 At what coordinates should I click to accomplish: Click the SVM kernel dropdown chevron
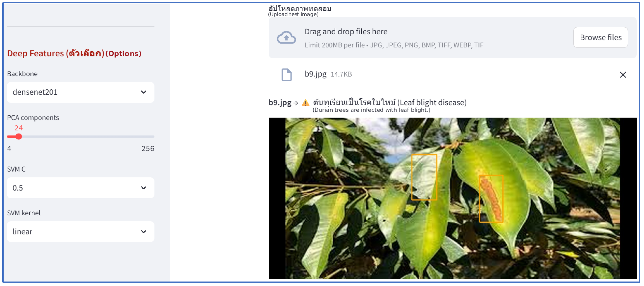144,232
